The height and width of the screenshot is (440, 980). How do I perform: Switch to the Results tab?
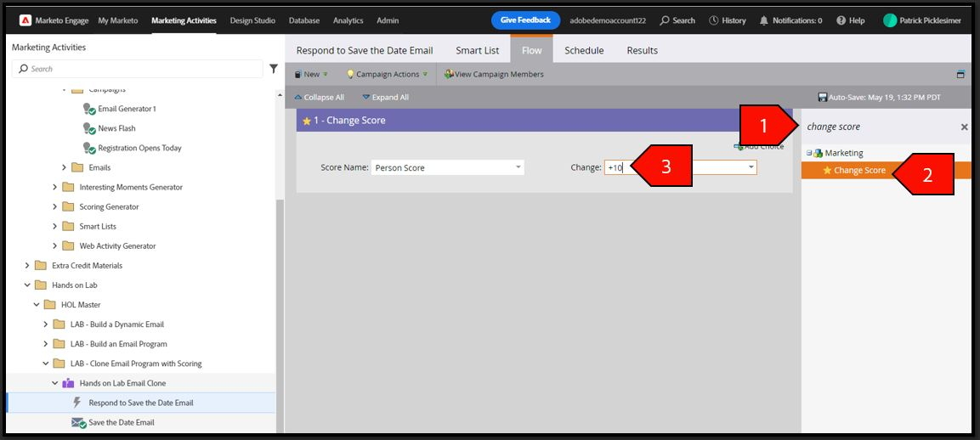point(642,51)
